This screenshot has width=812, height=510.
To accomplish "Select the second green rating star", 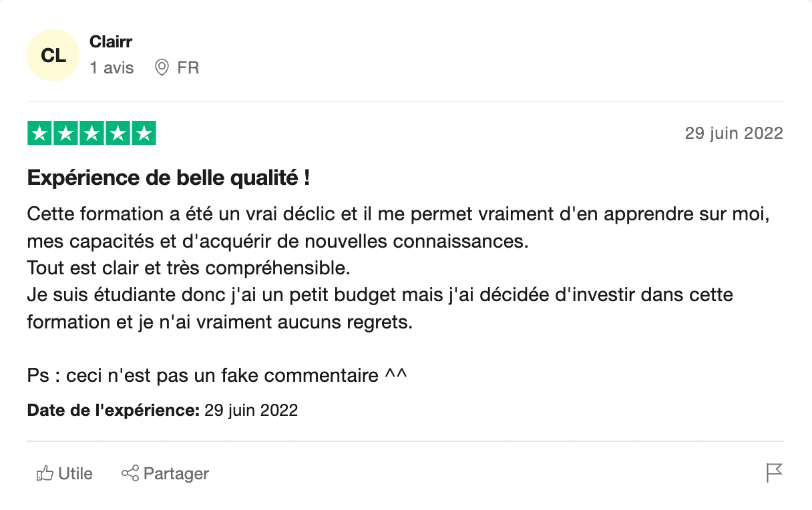I will tap(66, 134).
